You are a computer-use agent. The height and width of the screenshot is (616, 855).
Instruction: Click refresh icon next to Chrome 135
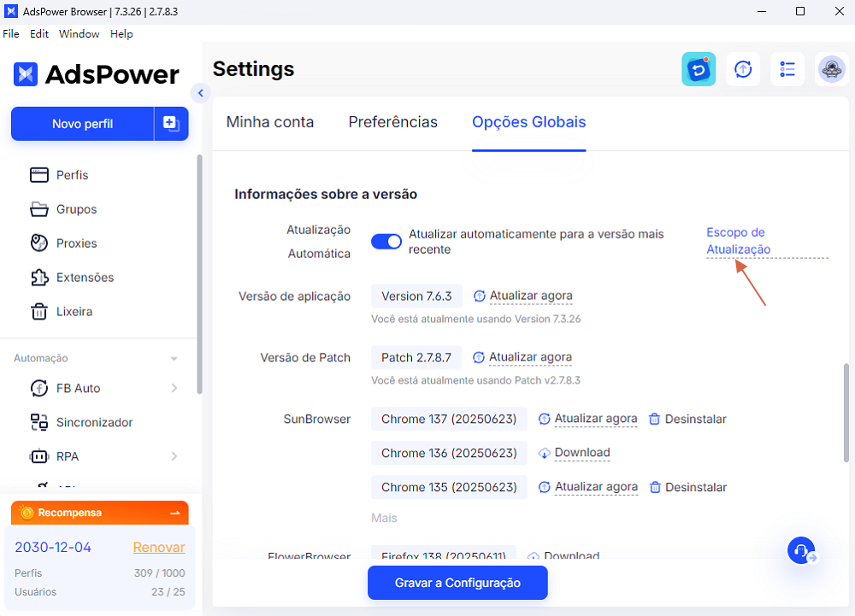pos(544,487)
